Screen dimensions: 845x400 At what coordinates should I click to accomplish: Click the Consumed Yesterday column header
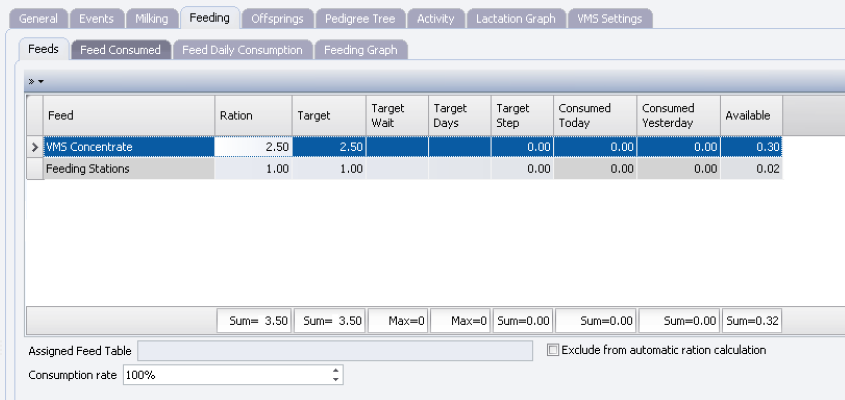(677, 115)
